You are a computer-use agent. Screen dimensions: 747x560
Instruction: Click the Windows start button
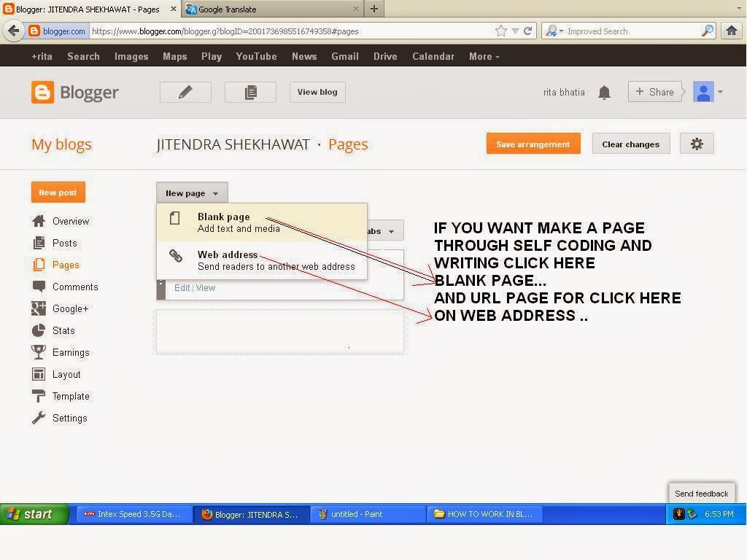(34, 514)
